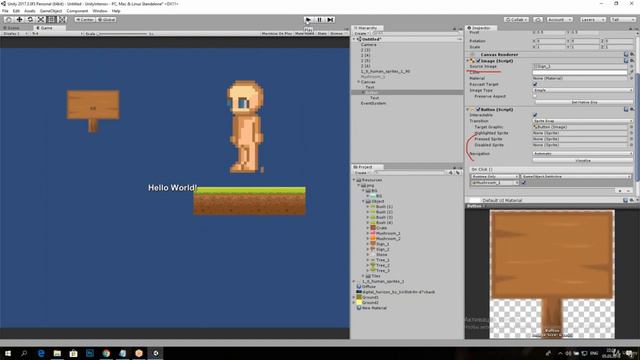Open object picker for Highlighted Sprite

pos(631,133)
